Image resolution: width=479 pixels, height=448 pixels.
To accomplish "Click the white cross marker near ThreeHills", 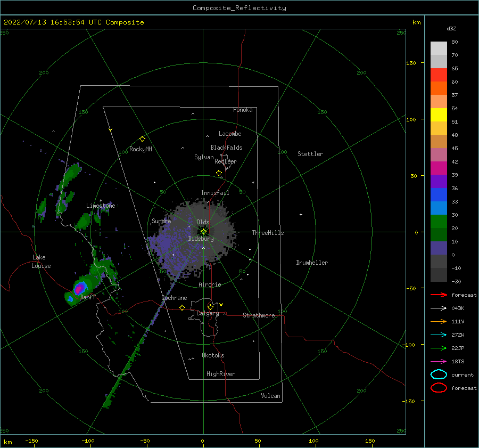I will [301, 214].
